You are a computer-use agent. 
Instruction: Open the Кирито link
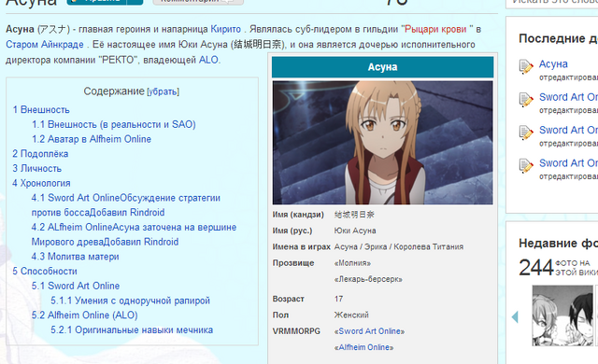[x=226, y=29]
